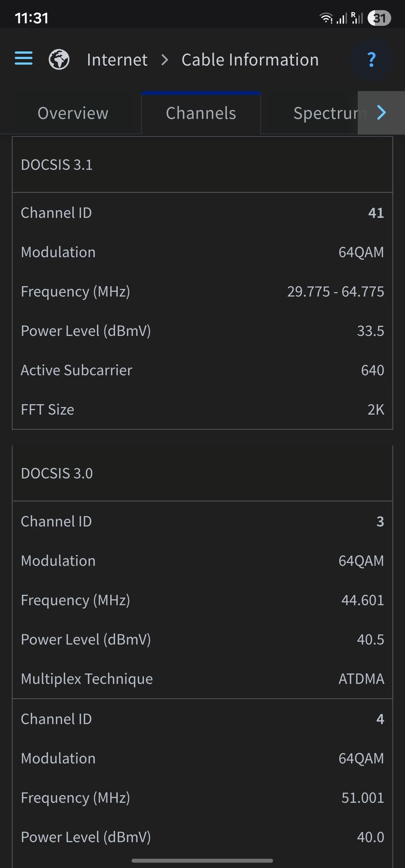Tap the bottom home gesture bar
This screenshot has height=868, width=405.
pos(202,860)
